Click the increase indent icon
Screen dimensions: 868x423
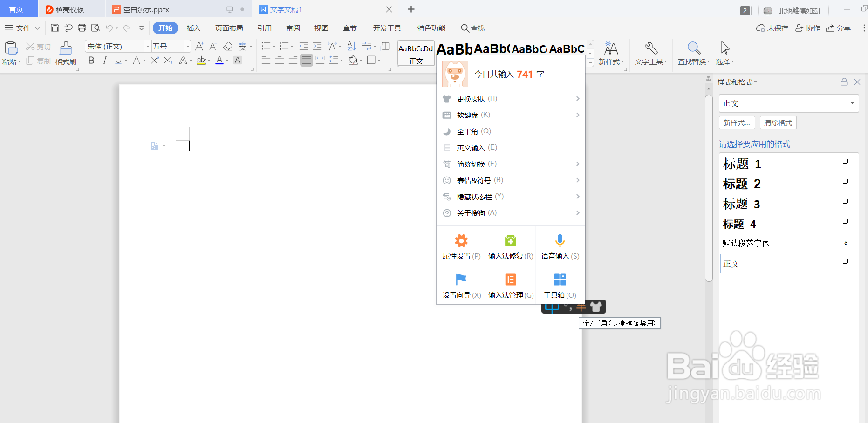click(x=317, y=46)
